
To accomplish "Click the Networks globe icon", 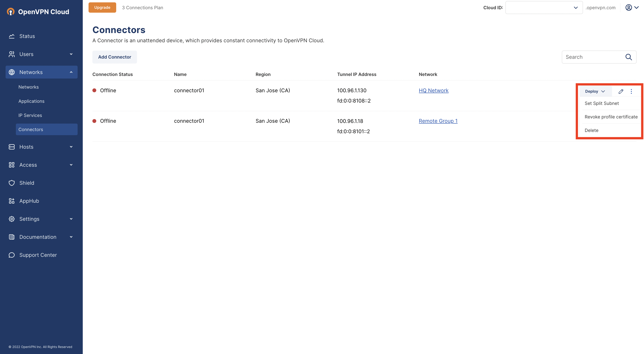I will [12, 72].
